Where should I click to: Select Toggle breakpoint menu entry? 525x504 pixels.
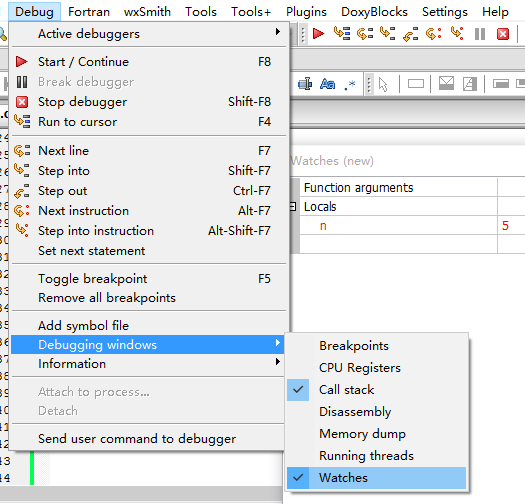tap(149, 279)
